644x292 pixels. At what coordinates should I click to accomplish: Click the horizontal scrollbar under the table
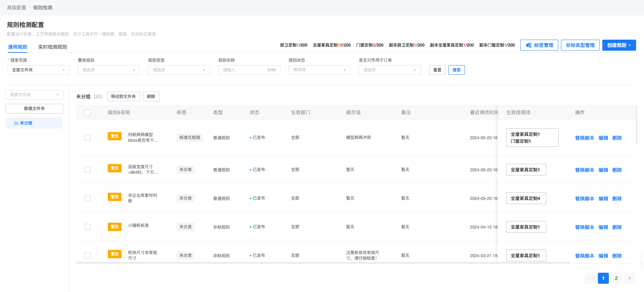pos(323,263)
